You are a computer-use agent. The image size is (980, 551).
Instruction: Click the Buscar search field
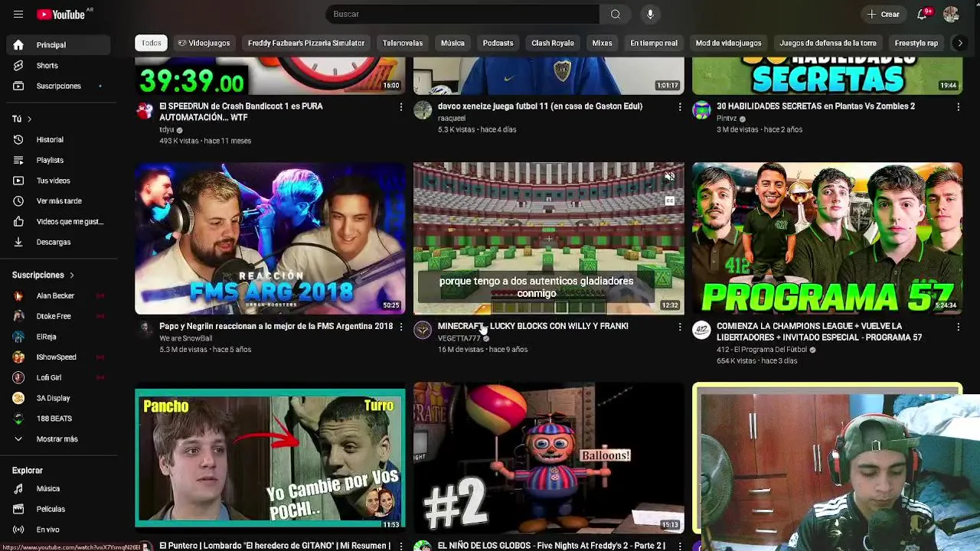tap(462, 14)
